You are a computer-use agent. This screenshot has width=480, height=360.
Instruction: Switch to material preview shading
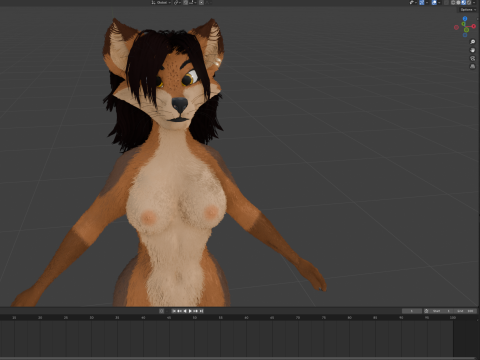point(463,2)
